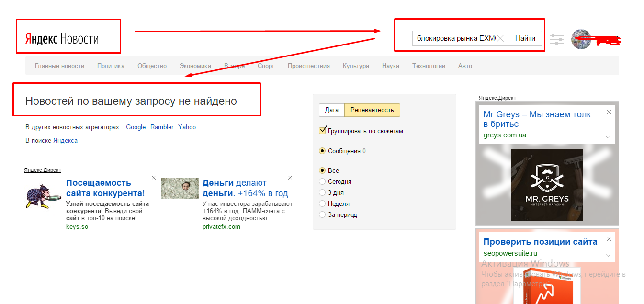
Task: Open the greys.com.ua link
Action: (505, 135)
